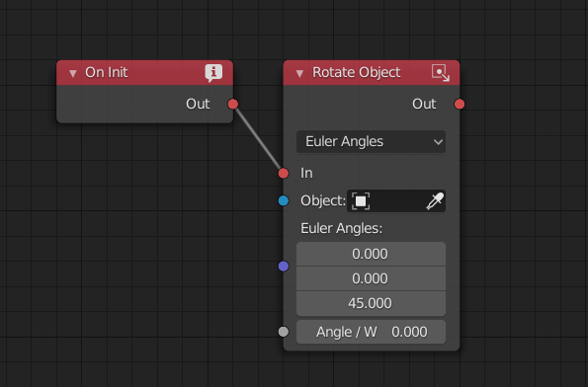The width and height of the screenshot is (588, 387).
Task: Open the Object selector field
Action: coord(396,201)
